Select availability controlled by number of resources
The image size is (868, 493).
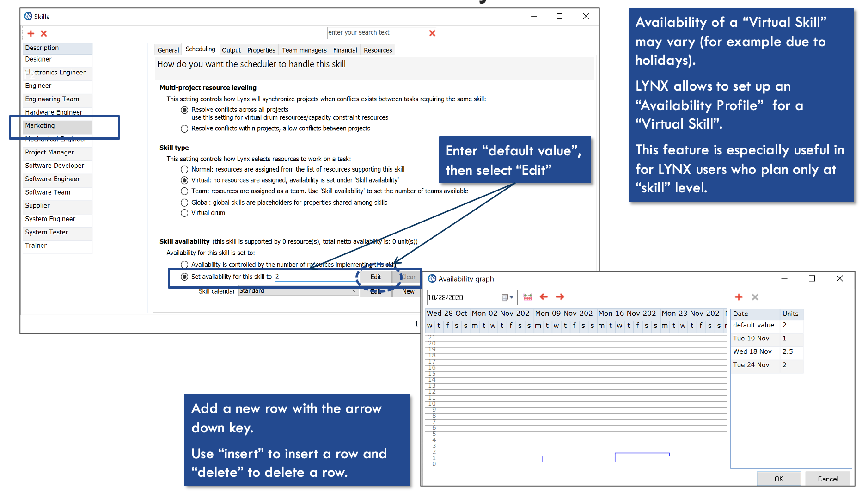[x=184, y=265]
